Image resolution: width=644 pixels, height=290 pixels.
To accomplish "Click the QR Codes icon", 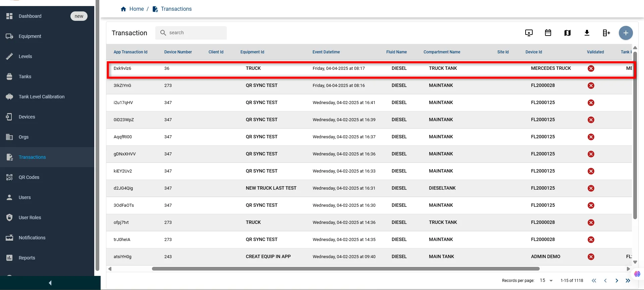I will pyautogui.click(x=9, y=177).
